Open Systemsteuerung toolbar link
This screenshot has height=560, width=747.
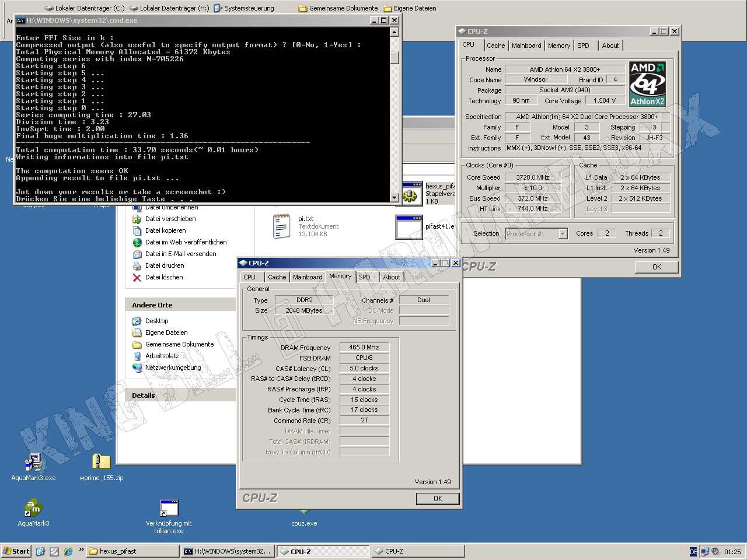(244, 8)
